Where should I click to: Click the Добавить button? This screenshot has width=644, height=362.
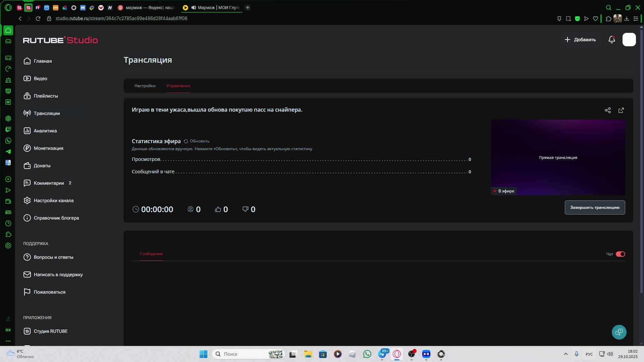coord(580,40)
